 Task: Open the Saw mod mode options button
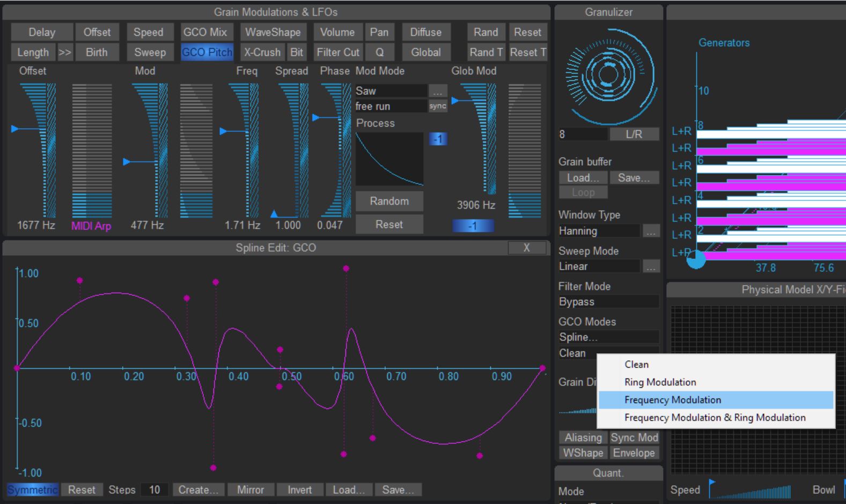pyautogui.click(x=438, y=91)
